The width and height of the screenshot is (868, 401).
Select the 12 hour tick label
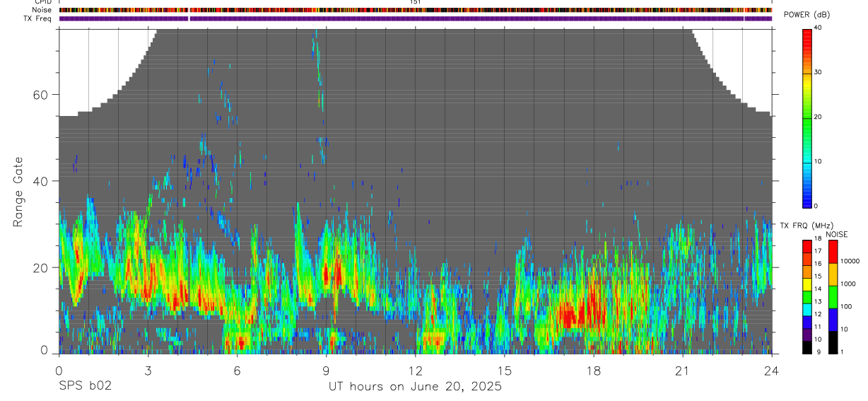(x=415, y=371)
